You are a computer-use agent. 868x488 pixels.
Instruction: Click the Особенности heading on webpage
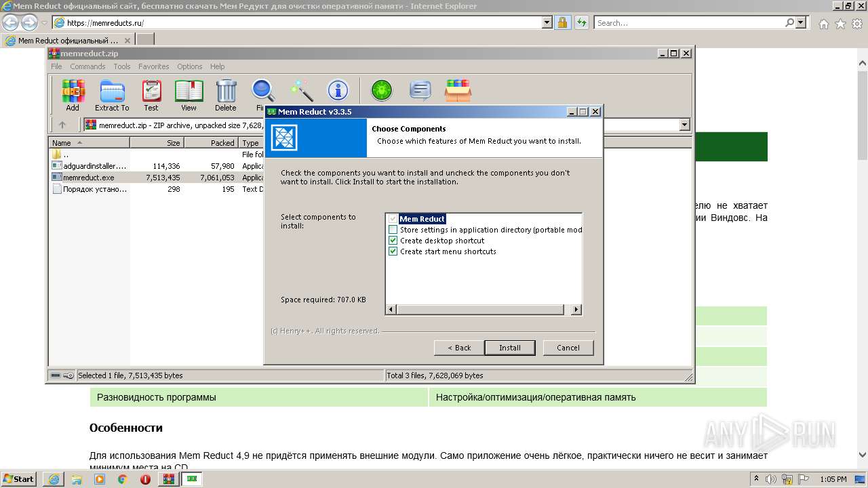(126, 428)
